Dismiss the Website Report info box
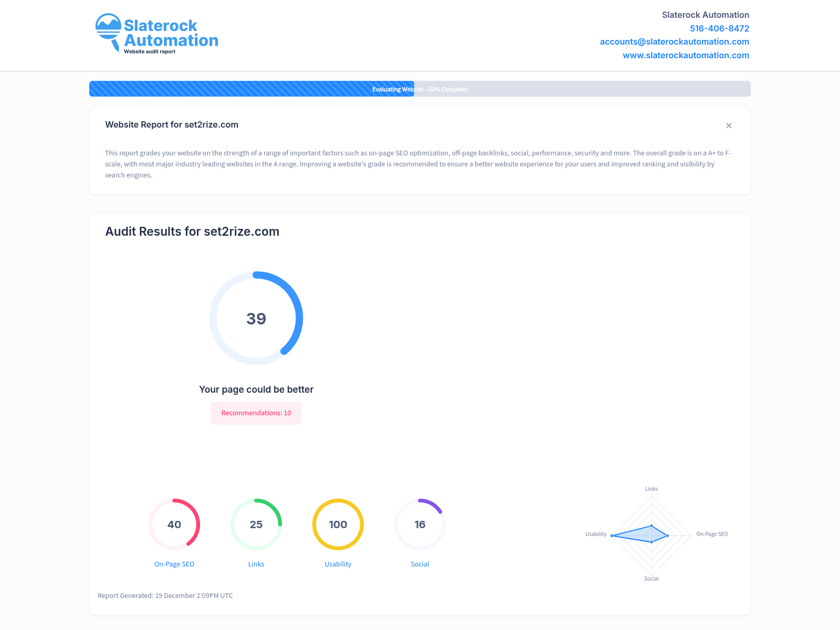Viewport: 840px width, 630px height. pos(729,125)
